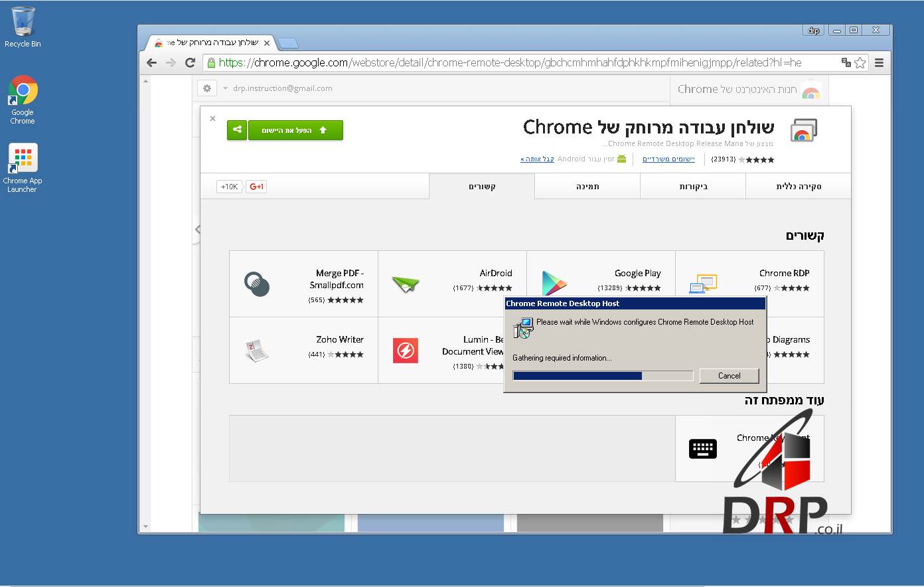Click the installation progress bar

(x=603, y=376)
